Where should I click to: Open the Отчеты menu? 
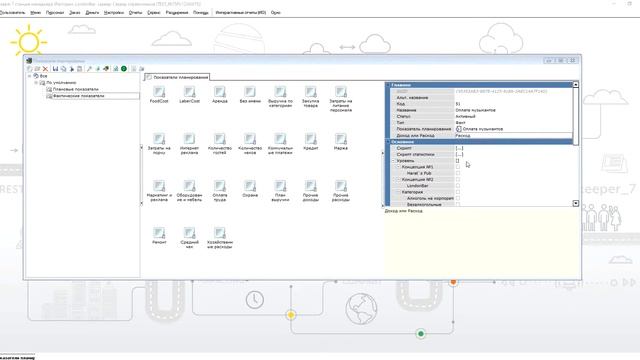tap(136, 13)
